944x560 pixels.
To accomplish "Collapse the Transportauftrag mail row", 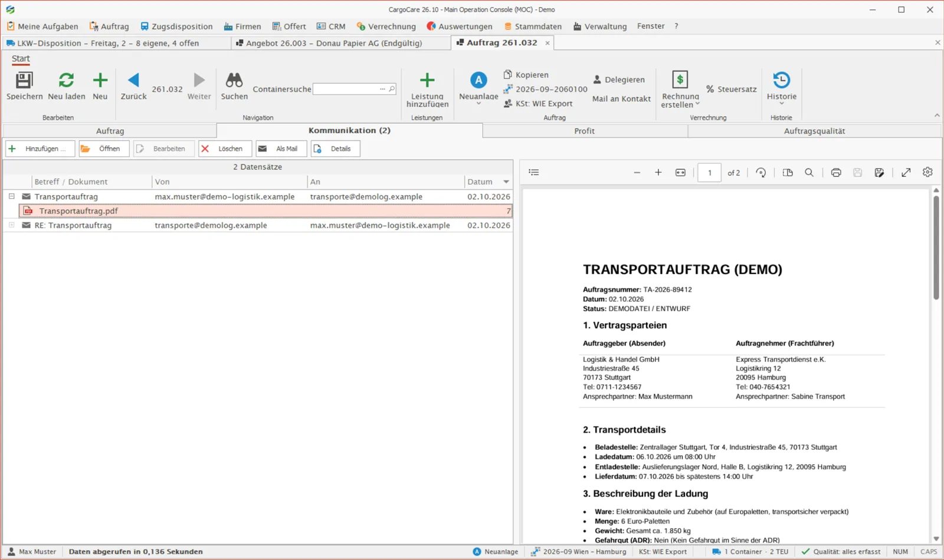I will coord(11,196).
